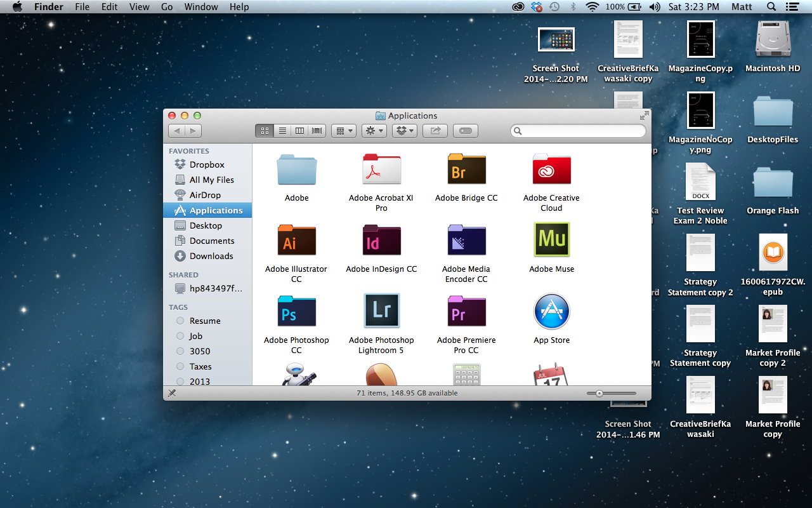Open the Action gear dropdown

[x=374, y=131]
